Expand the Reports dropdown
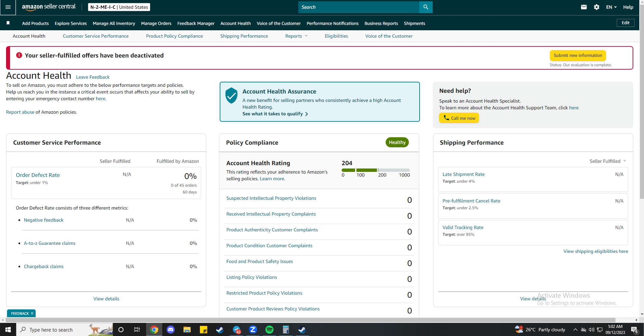The image size is (644, 336). point(296,36)
